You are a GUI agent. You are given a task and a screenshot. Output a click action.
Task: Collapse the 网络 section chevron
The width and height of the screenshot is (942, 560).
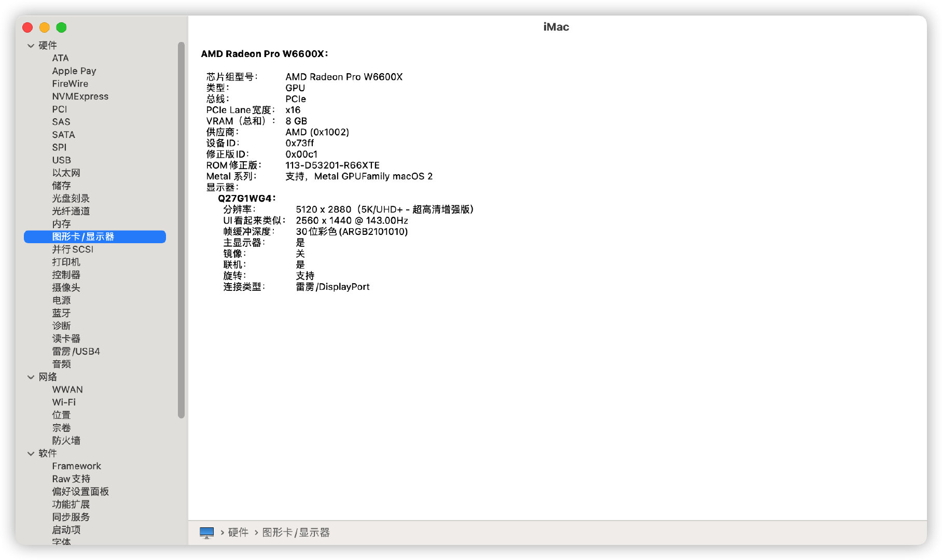point(31,377)
